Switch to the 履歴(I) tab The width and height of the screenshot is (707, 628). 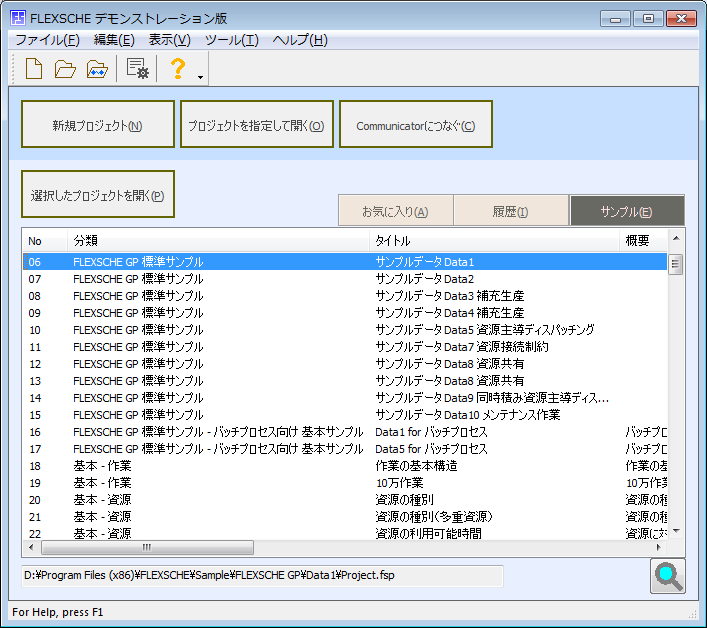click(x=510, y=211)
